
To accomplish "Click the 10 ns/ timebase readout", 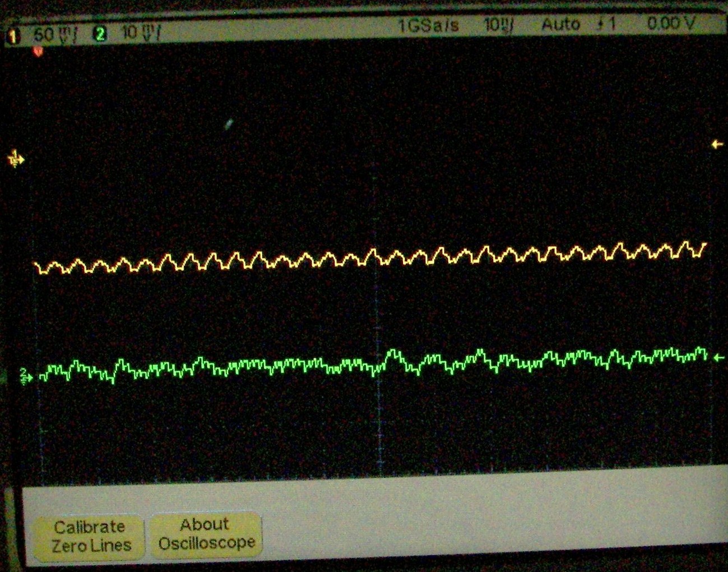I will (x=498, y=25).
